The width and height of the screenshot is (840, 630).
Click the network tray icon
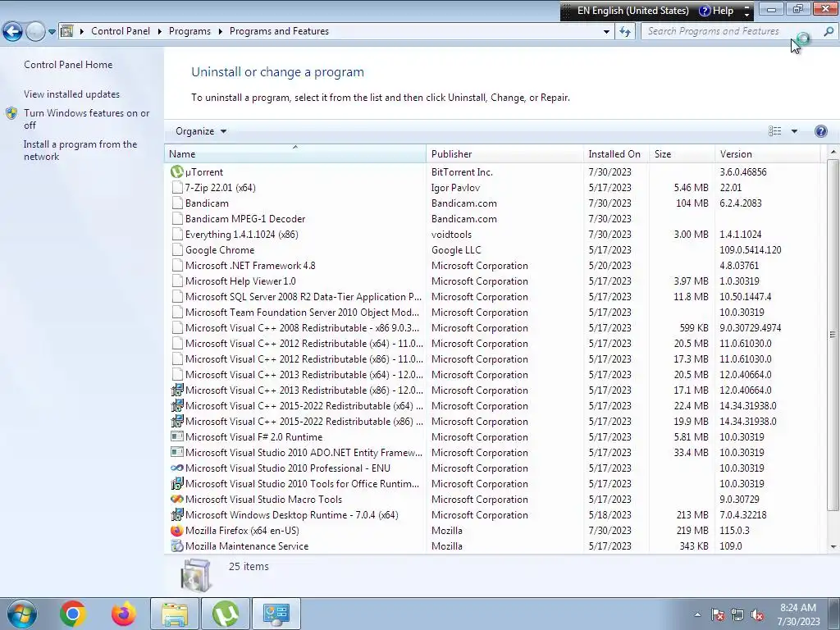click(x=737, y=615)
